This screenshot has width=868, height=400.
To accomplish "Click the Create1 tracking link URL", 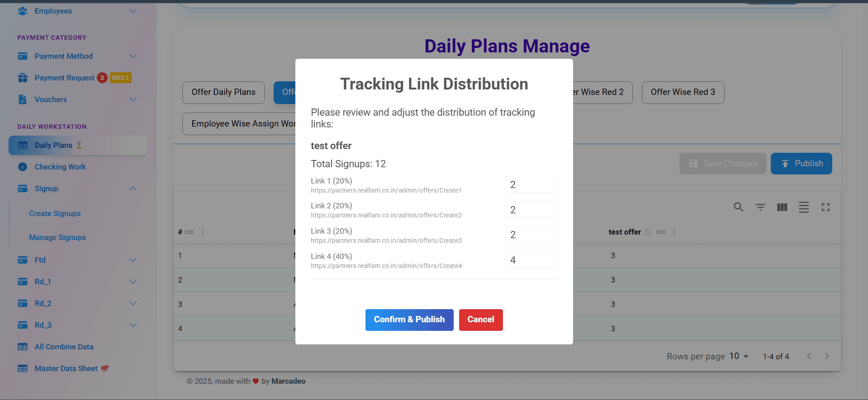I will 386,190.
